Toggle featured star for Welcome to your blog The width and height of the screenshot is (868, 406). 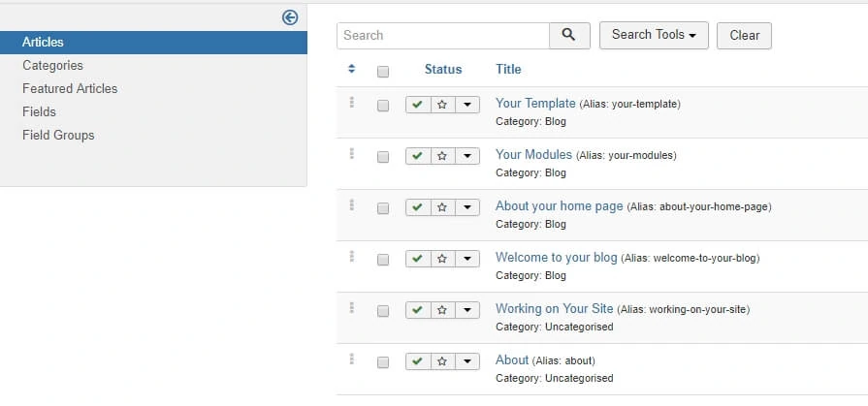click(x=443, y=259)
